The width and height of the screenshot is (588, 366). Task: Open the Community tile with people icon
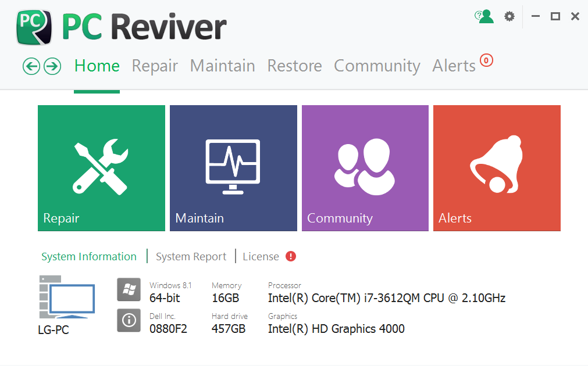[x=365, y=168]
